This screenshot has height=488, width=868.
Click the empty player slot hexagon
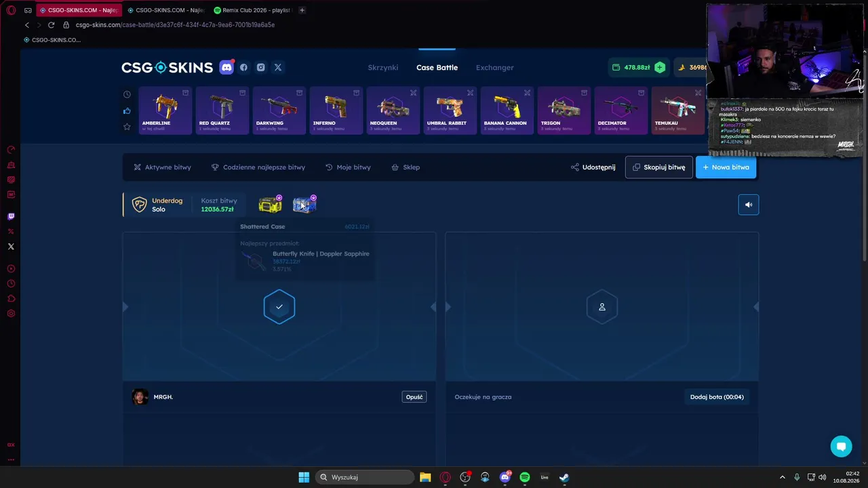point(602,307)
